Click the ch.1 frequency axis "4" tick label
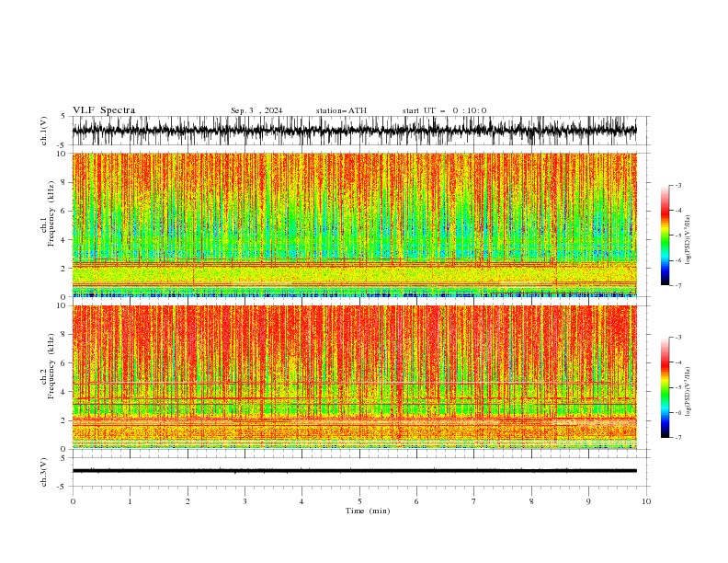 [x=64, y=240]
